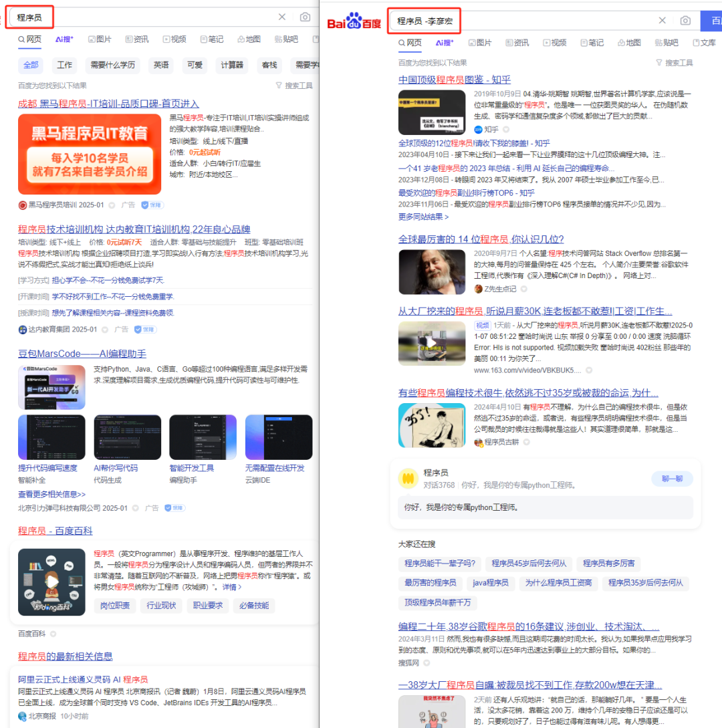The width and height of the screenshot is (722, 728).
Task: Open camera image search beside the plain 程序员 query
Action: click(x=305, y=17)
